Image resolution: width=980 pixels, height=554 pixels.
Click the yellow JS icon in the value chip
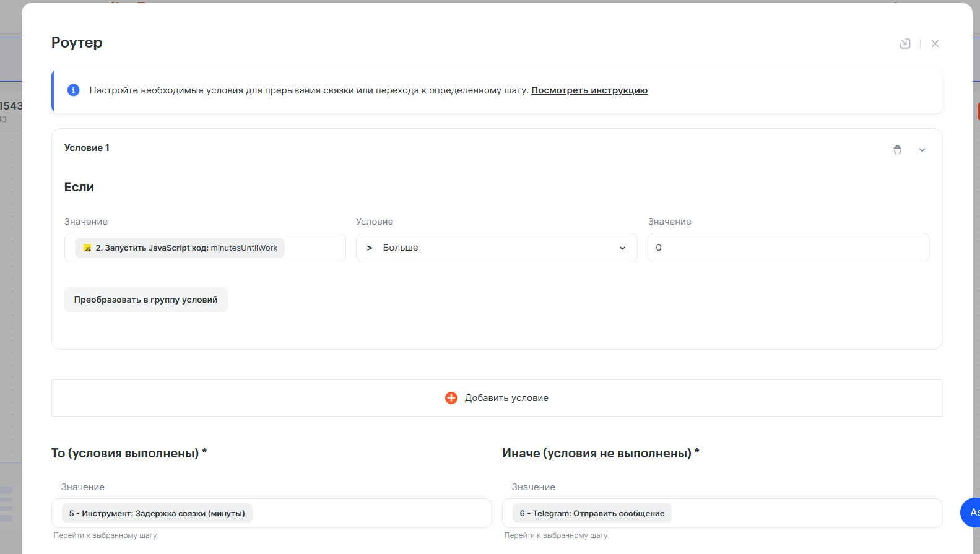click(x=87, y=248)
